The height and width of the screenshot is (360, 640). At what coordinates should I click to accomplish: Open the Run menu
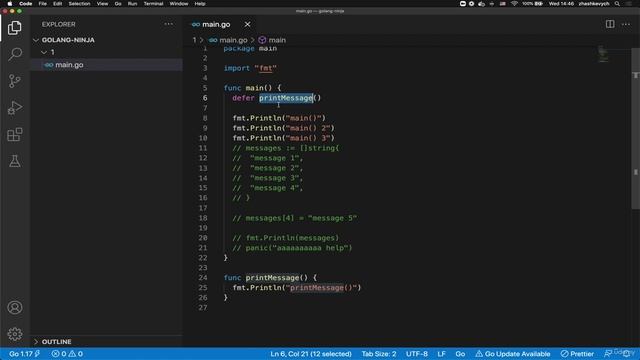point(133,4)
